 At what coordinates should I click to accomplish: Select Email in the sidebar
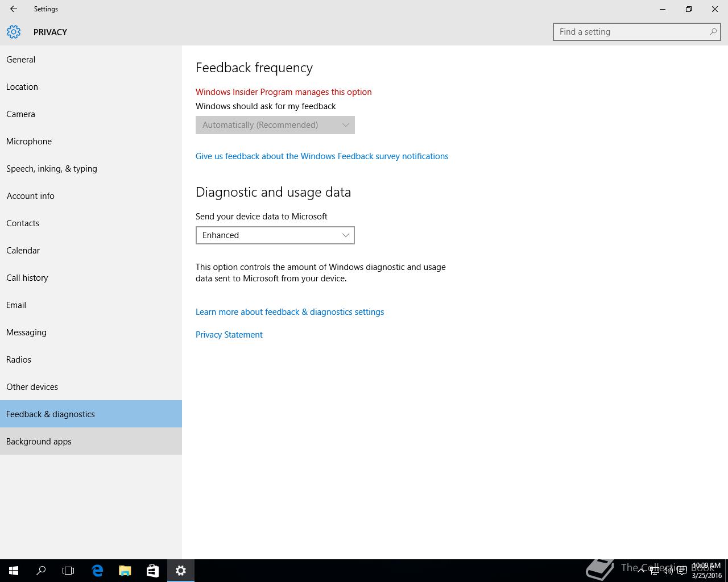click(91, 305)
